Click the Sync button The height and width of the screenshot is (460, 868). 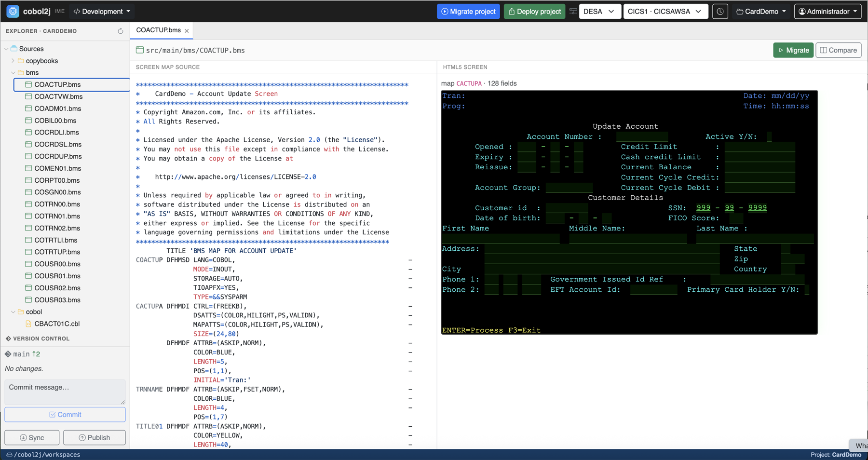point(32,438)
